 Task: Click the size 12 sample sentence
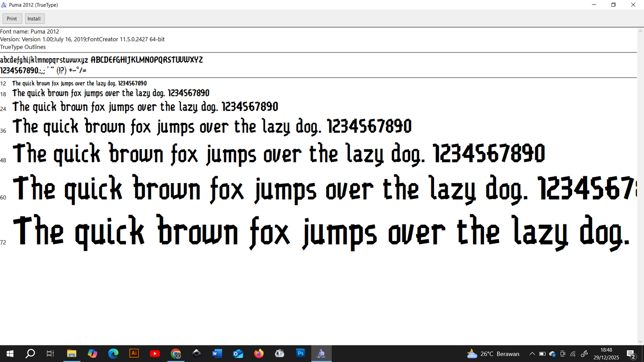(x=79, y=83)
